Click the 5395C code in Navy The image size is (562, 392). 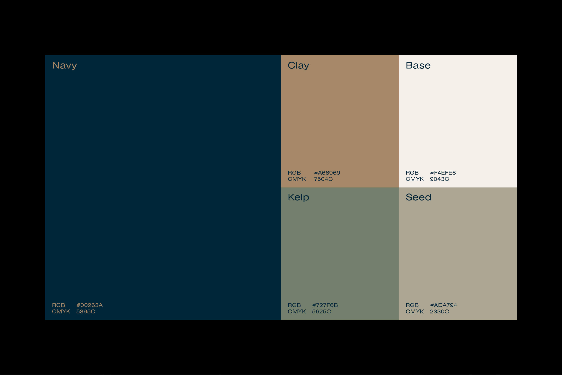click(x=86, y=311)
